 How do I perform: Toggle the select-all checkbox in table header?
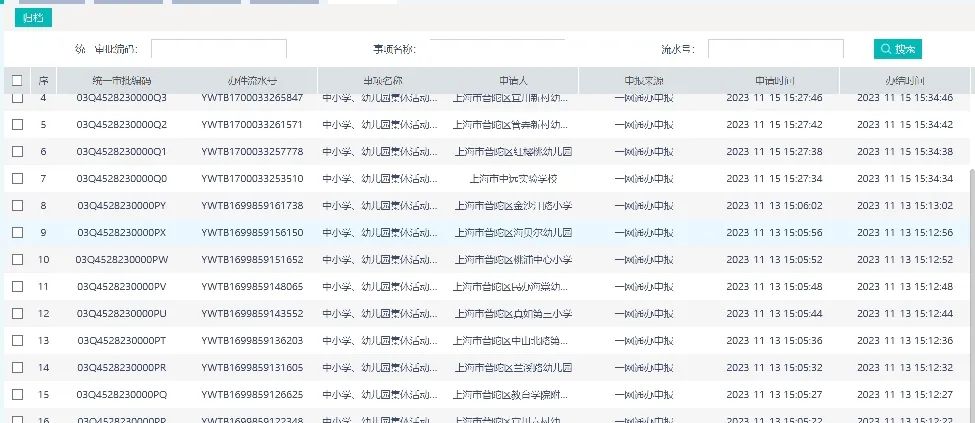(x=17, y=80)
